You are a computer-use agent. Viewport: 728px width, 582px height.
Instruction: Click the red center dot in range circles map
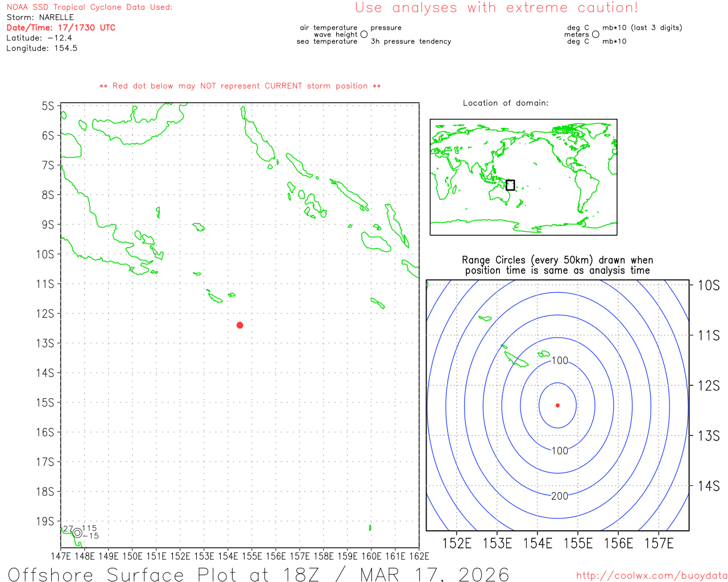tap(557, 405)
